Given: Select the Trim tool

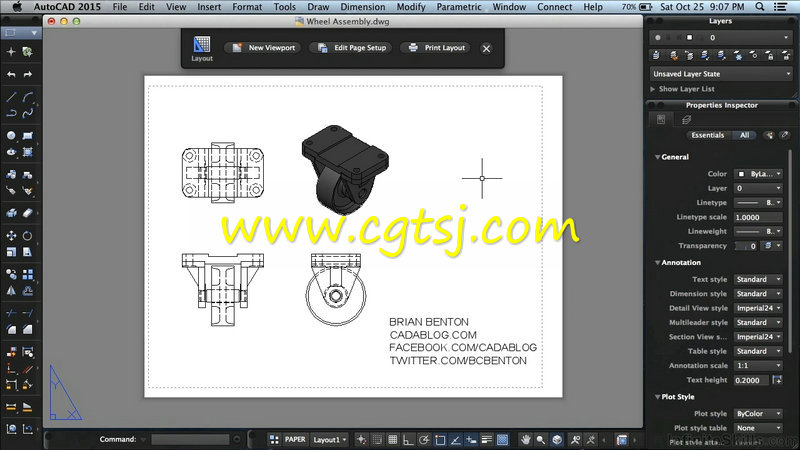Looking at the screenshot, I should pos(11,313).
